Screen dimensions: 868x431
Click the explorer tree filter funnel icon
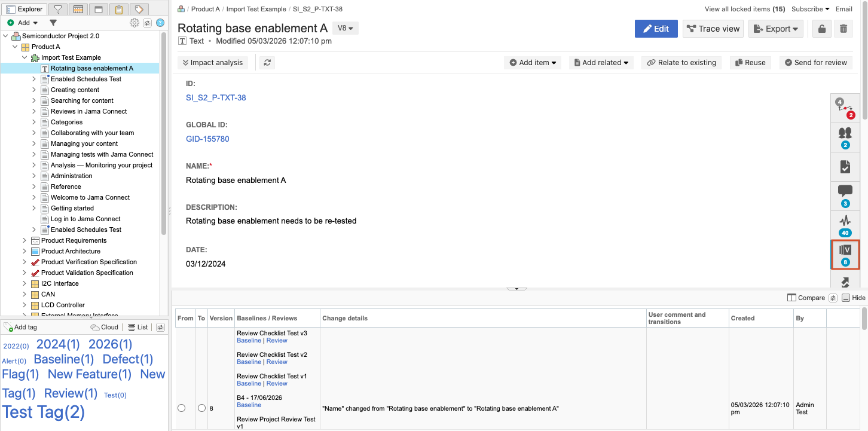point(53,23)
